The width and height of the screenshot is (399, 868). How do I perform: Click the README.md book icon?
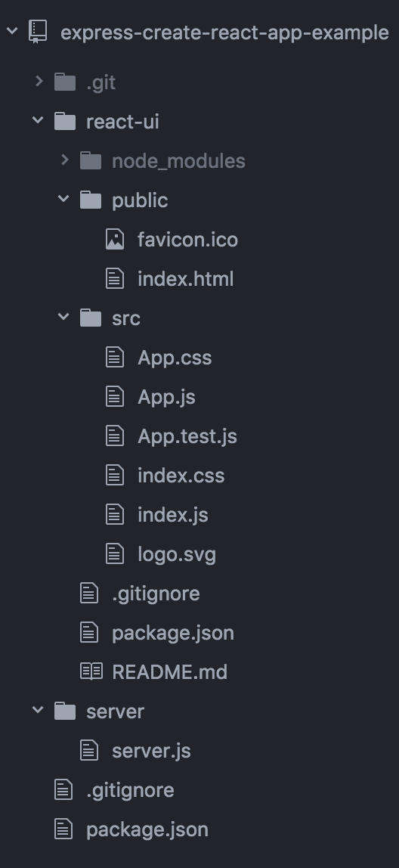coord(91,671)
